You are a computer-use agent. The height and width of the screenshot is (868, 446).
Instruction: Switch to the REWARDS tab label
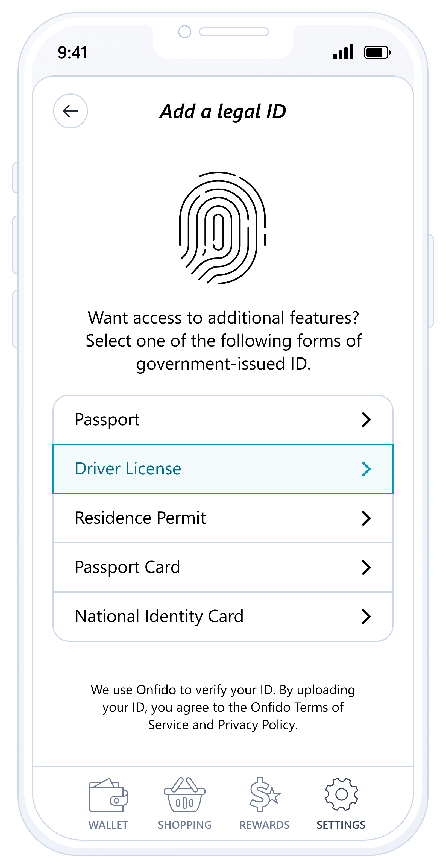click(x=265, y=825)
